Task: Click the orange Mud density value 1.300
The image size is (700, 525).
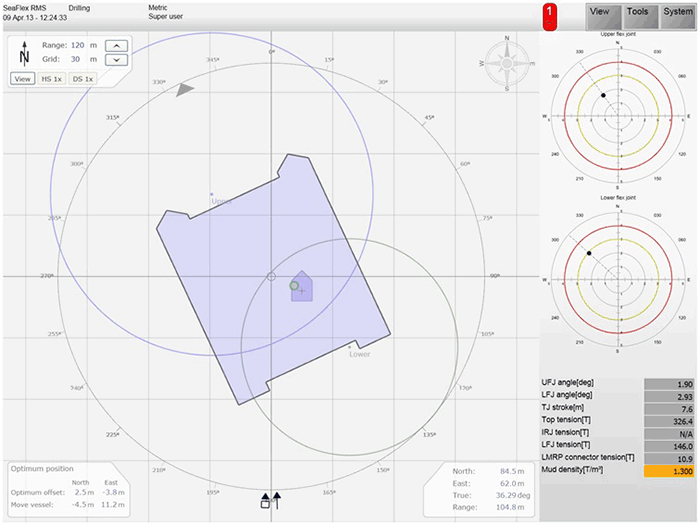Action: click(x=666, y=469)
